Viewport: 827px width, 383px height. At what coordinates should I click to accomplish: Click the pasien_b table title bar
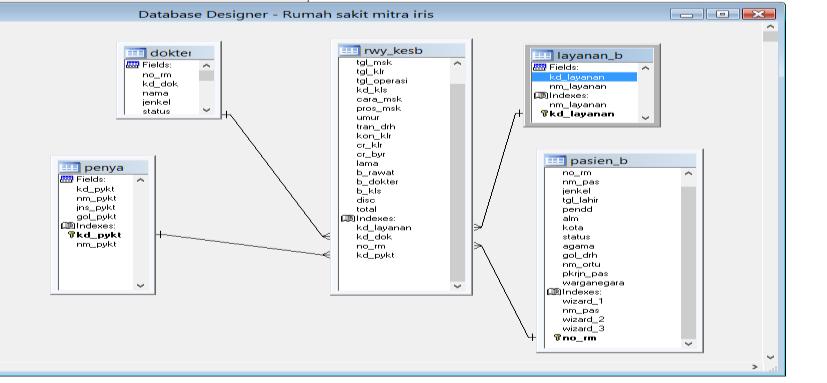click(620, 160)
